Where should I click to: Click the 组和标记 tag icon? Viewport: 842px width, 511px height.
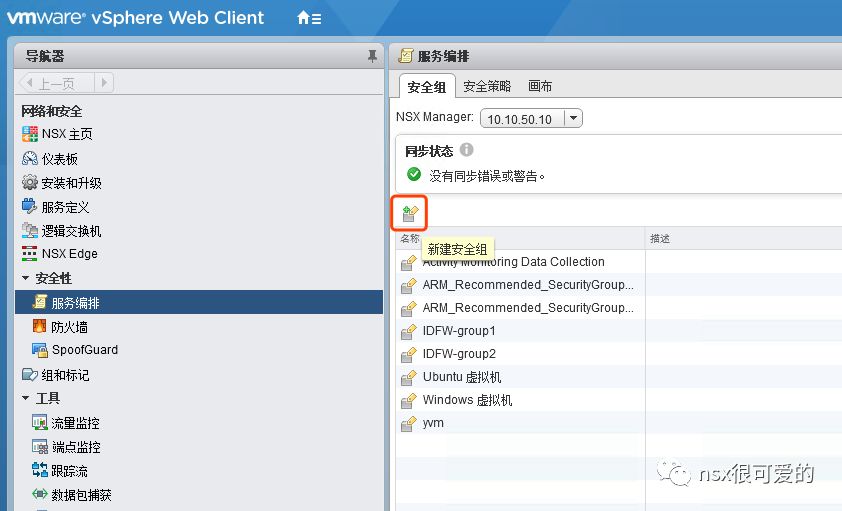(x=30, y=374)
